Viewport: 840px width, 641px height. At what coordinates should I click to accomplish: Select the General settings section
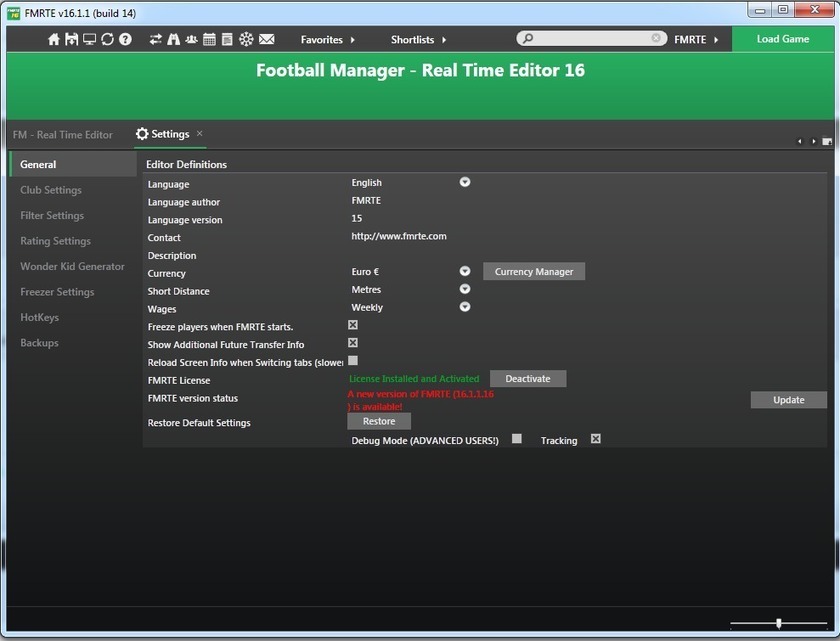pyautogui.click(x=73, y=164)
